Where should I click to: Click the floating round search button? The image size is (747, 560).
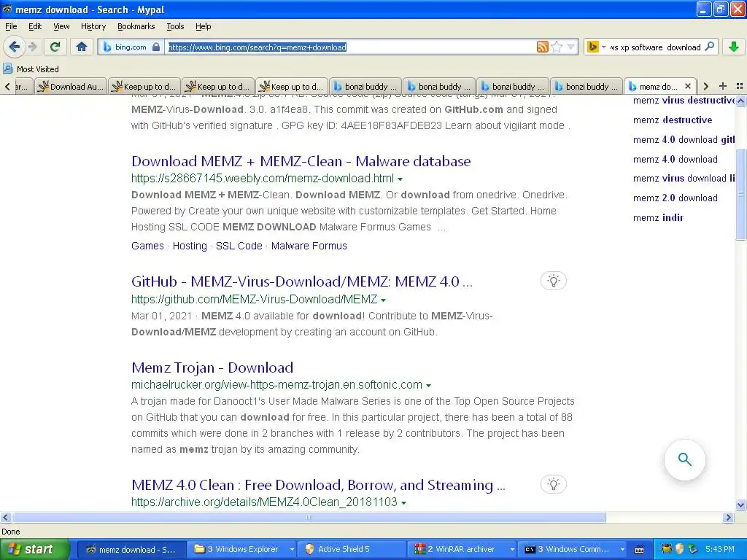coord(684,459)
